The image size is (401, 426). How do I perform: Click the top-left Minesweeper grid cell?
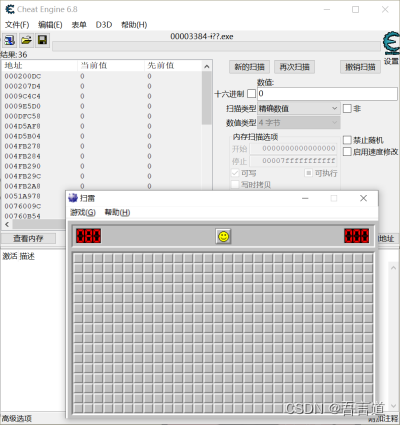coord(78,258)
